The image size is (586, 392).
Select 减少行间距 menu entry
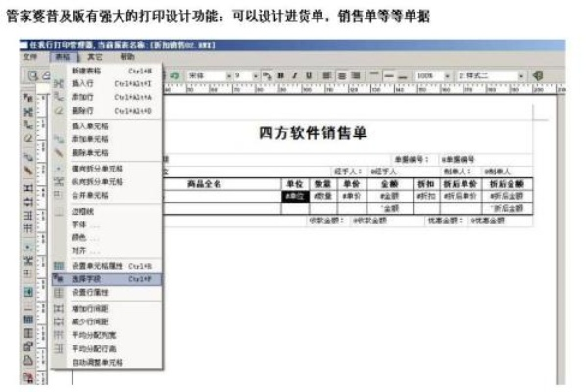(x=107, y=321)
